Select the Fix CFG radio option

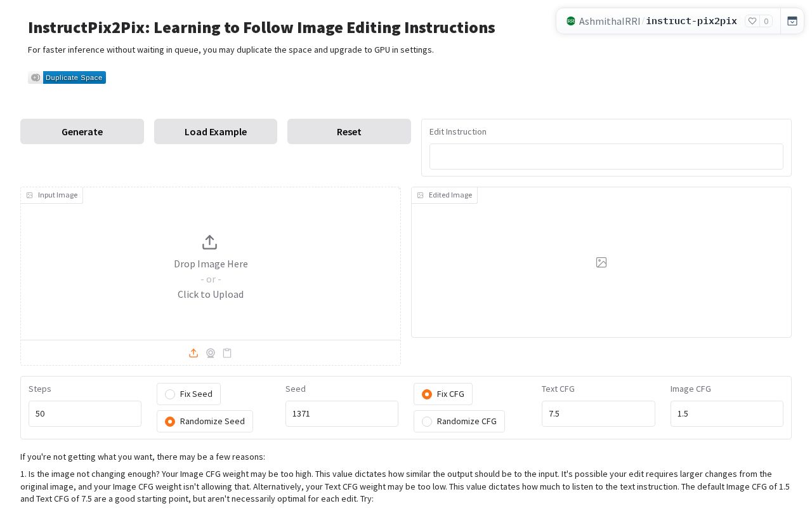(x=443, y=394)
